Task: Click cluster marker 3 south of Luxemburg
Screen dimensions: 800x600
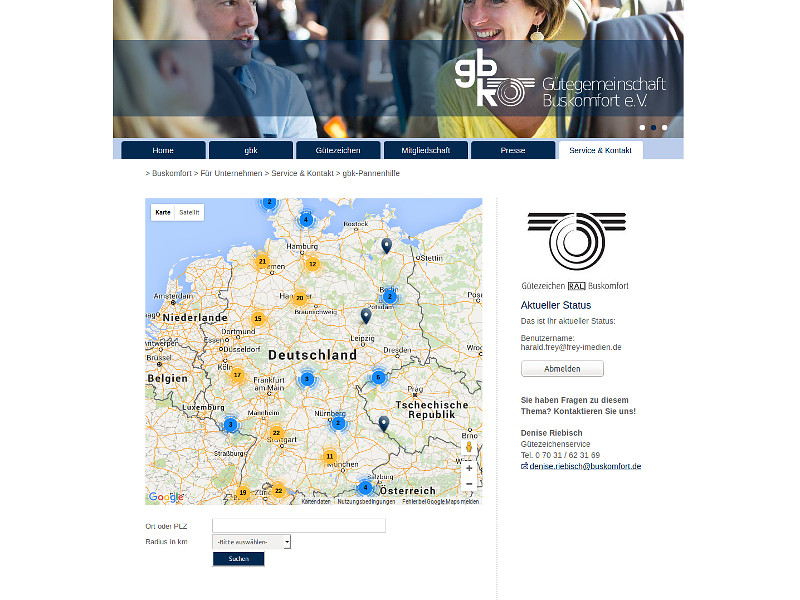Action: pos(231,424)
